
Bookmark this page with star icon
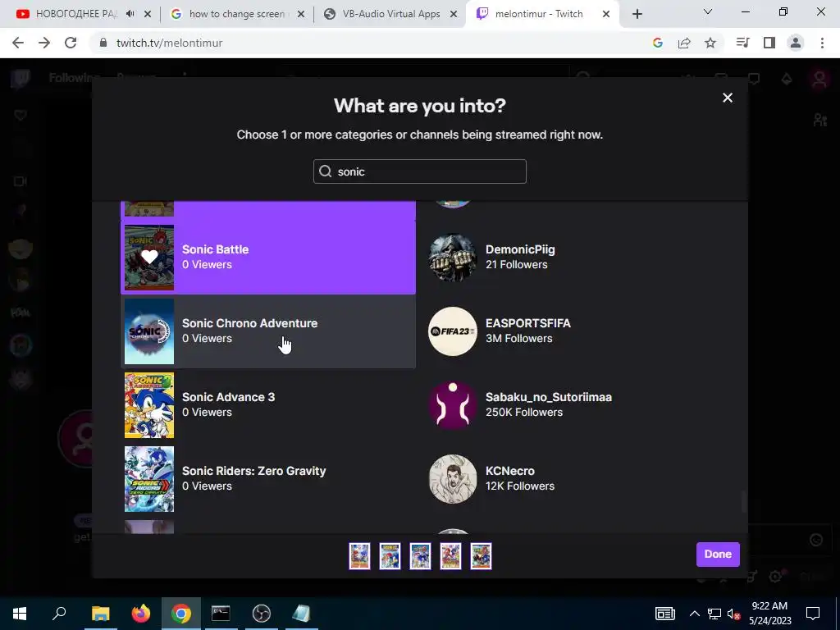point(710,43)
